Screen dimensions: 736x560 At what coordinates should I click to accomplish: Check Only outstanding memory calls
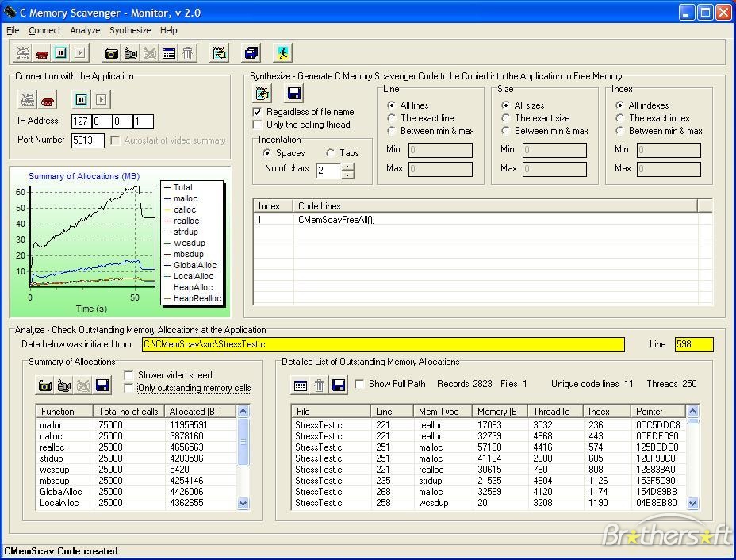(x=128, y=388)
